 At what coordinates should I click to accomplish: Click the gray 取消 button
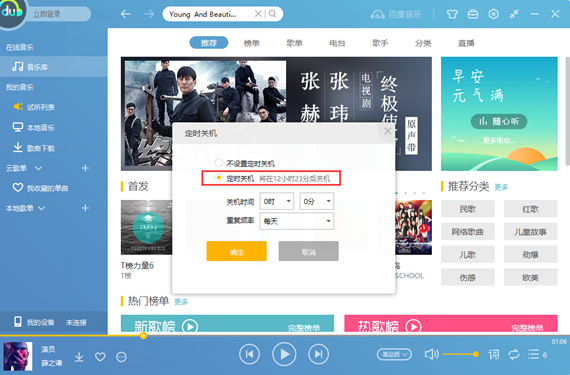click(309, 251)
